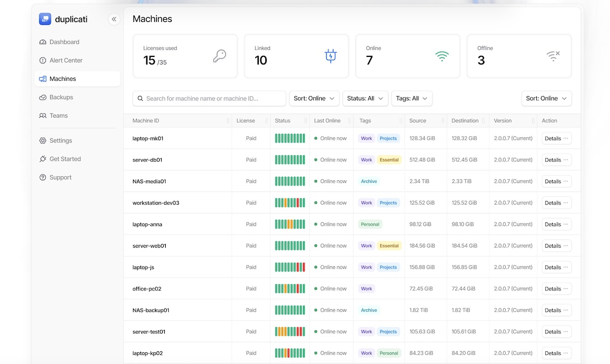Viewport: 610px width, 364px height.
Task: Open more options for laptop-anna row
Action: coord(566,224)
